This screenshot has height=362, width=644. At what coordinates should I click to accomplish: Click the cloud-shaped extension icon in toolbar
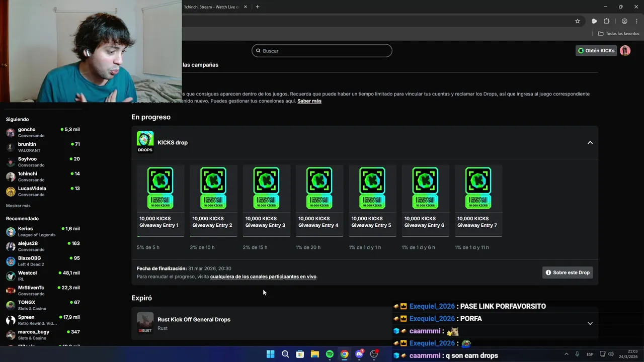(594, 21)
